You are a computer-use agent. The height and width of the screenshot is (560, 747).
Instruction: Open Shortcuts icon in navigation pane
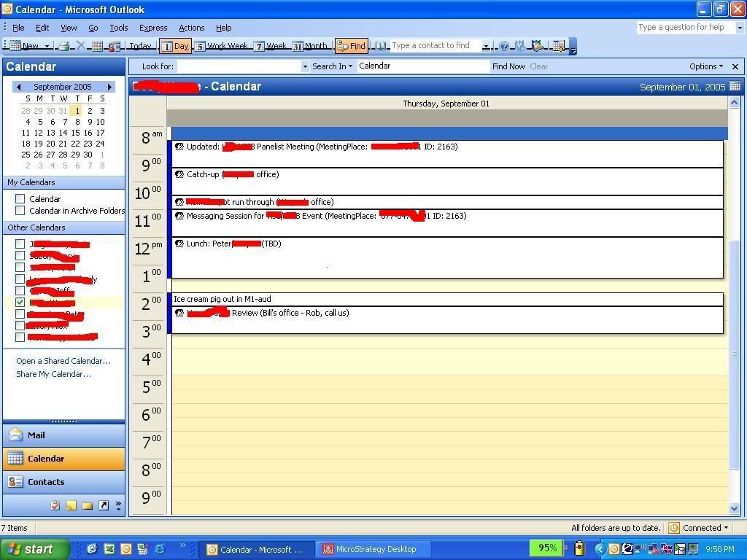click(104, 505)
